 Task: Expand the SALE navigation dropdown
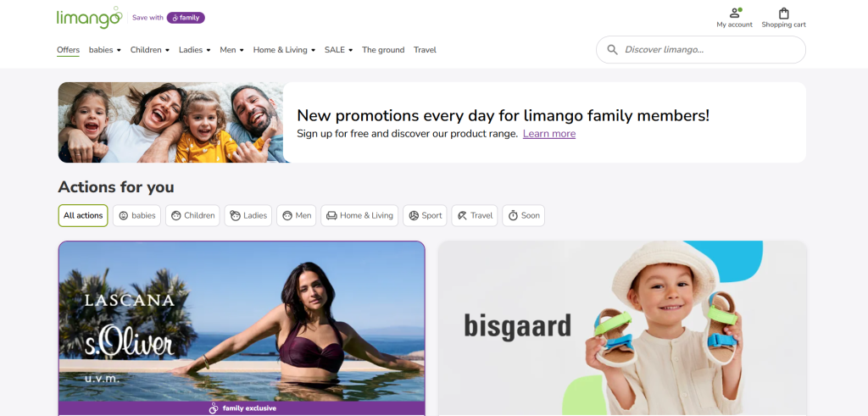point(338,50)
